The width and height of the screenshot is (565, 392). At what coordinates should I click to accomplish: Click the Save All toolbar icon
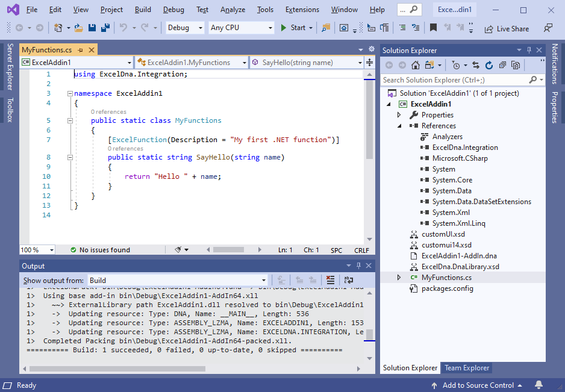click(x=105, y=28)
